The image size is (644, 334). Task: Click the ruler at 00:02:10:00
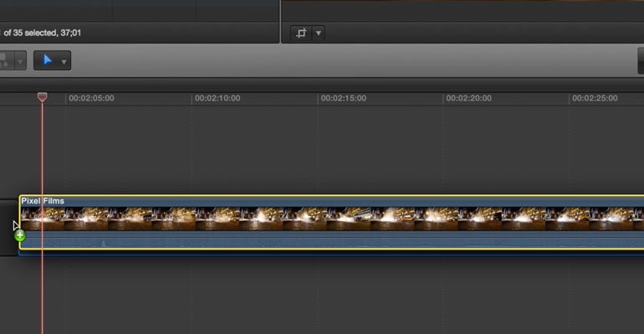click(x=217, y=98)
